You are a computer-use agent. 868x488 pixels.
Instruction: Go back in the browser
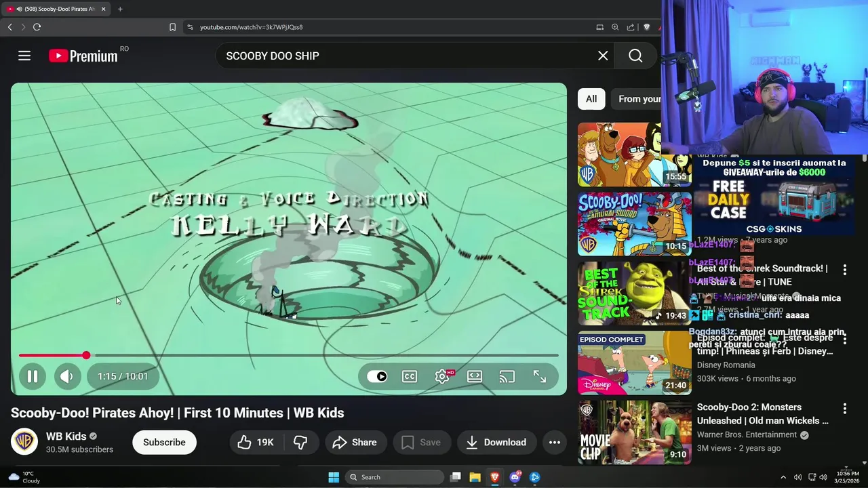(9, 27)
